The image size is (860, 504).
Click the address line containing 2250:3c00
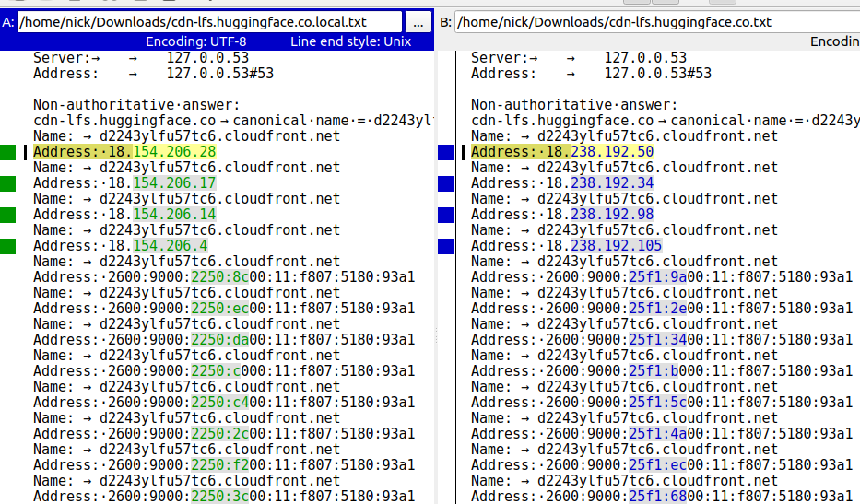click(x=224, y=496)
